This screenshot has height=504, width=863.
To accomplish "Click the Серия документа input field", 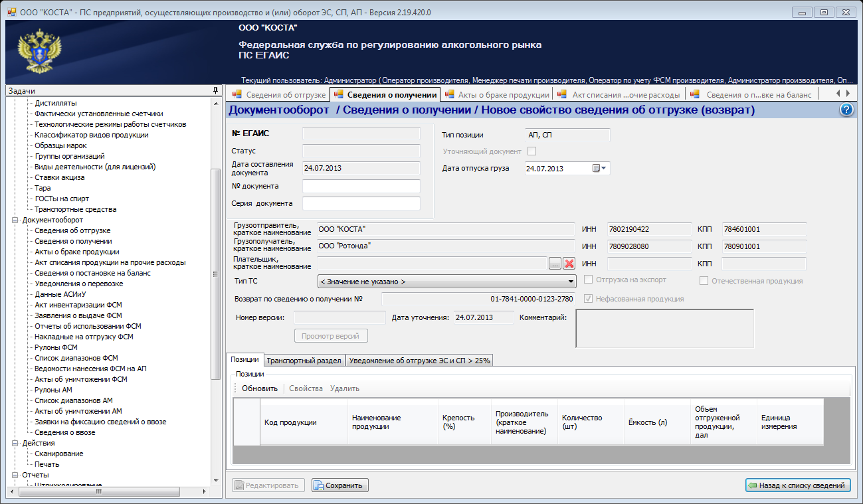I will (x=361, y=203).
